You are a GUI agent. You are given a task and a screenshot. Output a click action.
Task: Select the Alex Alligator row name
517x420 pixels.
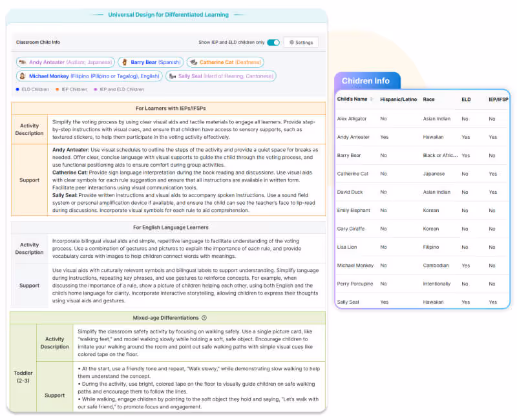[x=352, y=119]
